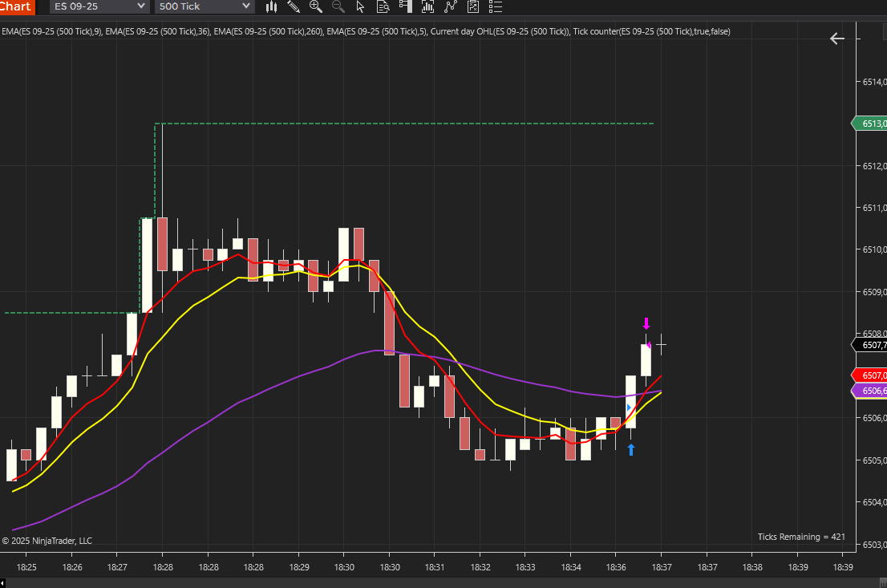Open the data series icon
This screenshot has width=887, height=588.
point(427,6)
